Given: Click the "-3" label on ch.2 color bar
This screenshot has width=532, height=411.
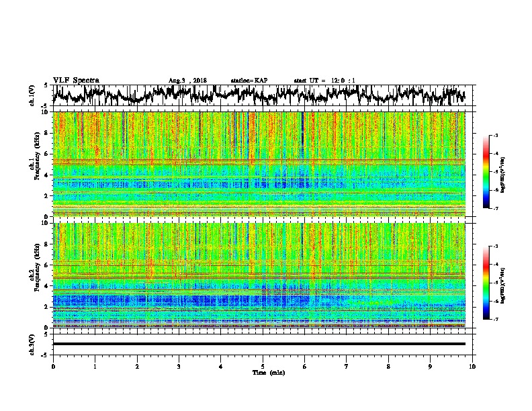Looking at the screenshot, I should (x=495, y=246).
